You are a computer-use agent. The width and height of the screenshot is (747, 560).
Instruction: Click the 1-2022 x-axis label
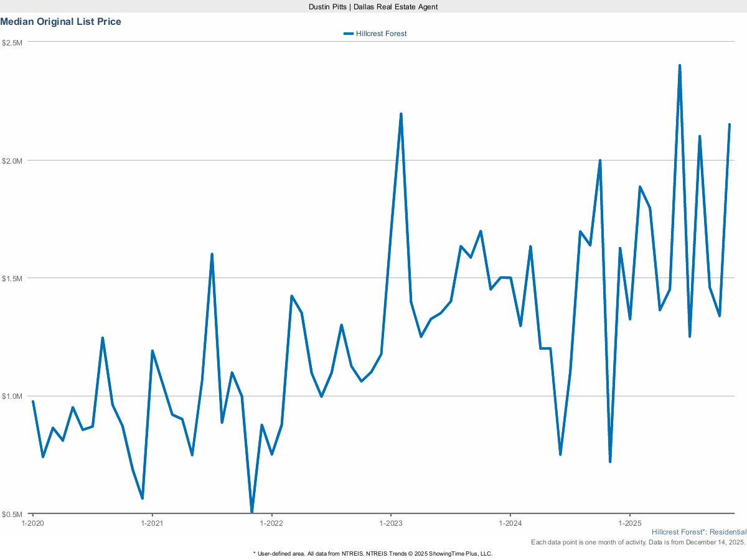tap(271, 523)
